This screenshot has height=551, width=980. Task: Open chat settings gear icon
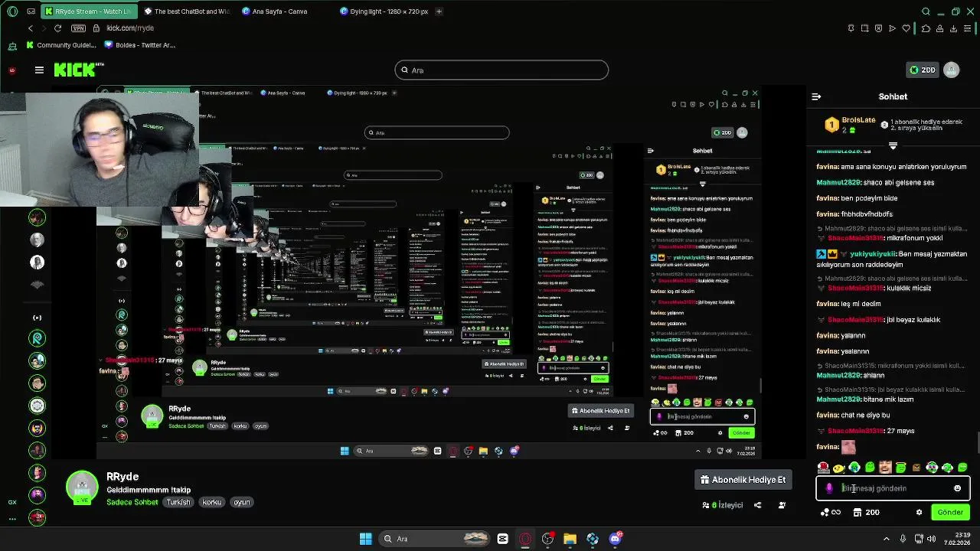coord(919,512)
